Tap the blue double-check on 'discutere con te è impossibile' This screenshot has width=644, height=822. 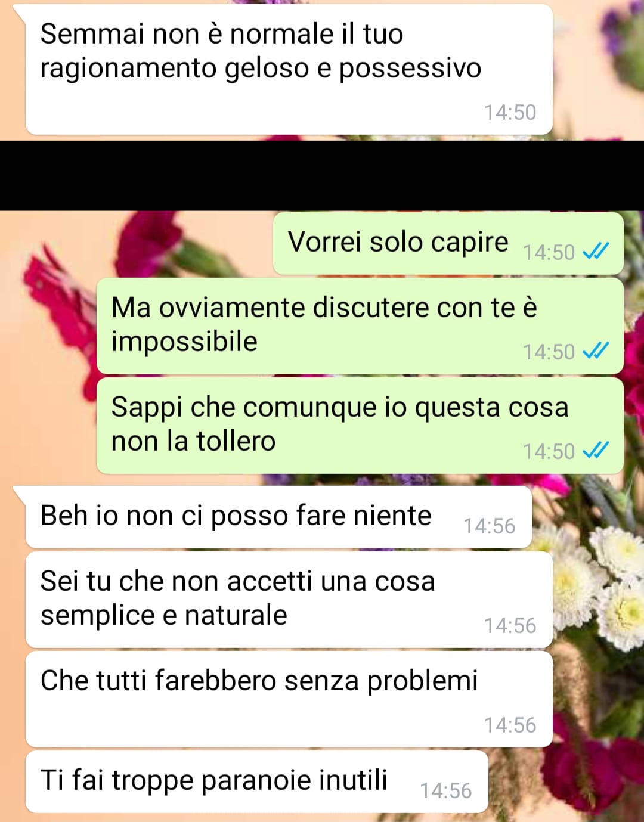pos(596,351)
